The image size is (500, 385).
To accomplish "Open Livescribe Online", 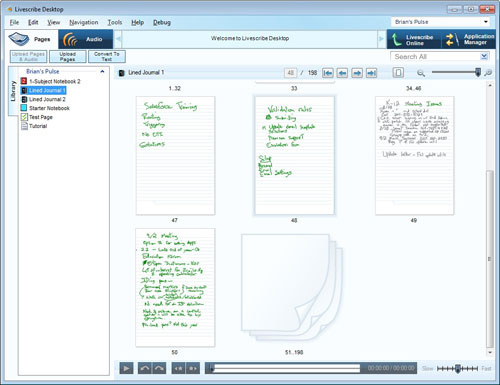I will (x=414, y=40).
